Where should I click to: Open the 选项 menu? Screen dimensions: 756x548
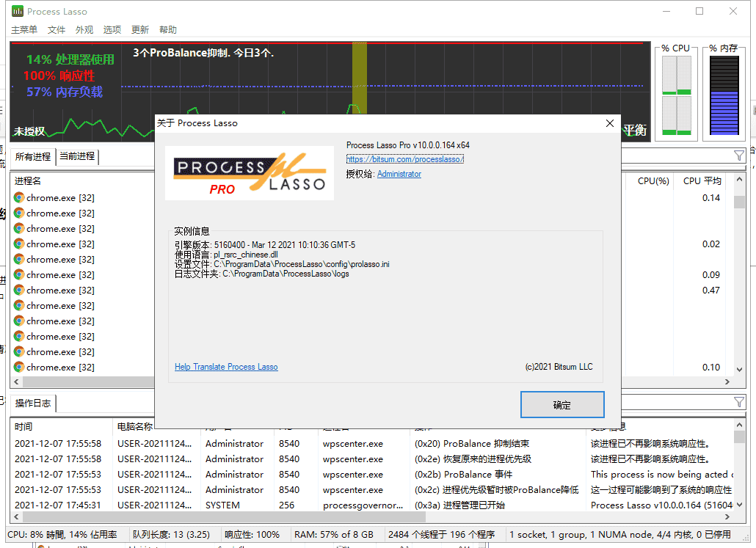pos(112,30)
